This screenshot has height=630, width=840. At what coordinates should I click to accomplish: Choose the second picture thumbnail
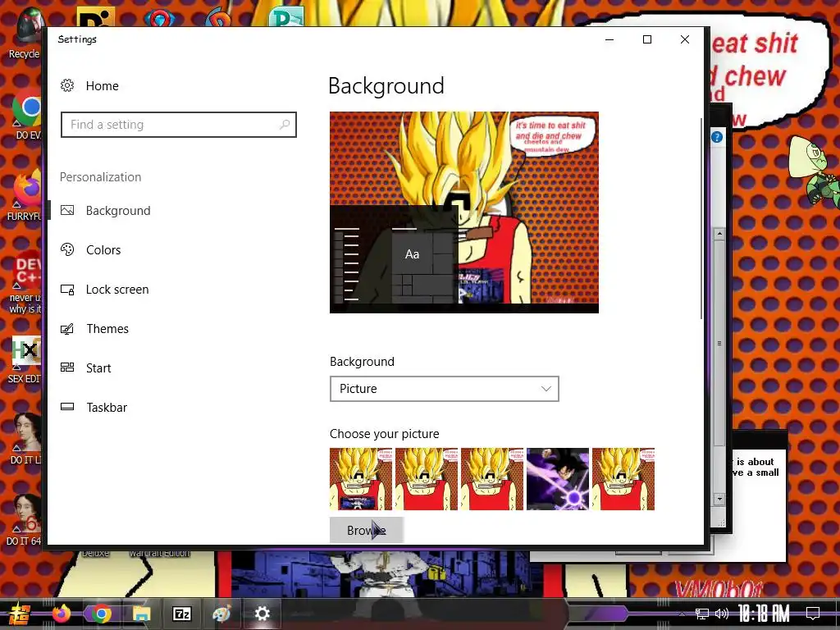click(x=427, y=479)
